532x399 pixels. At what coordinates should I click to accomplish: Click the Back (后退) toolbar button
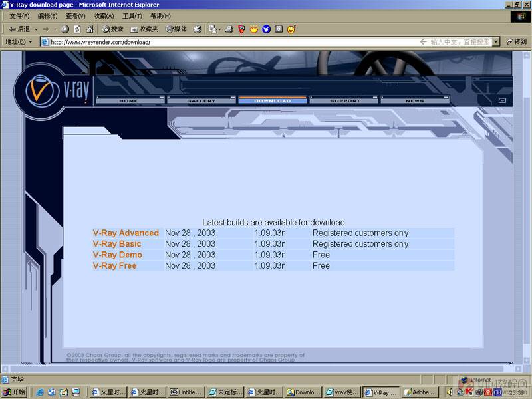(x=19, y=29)
